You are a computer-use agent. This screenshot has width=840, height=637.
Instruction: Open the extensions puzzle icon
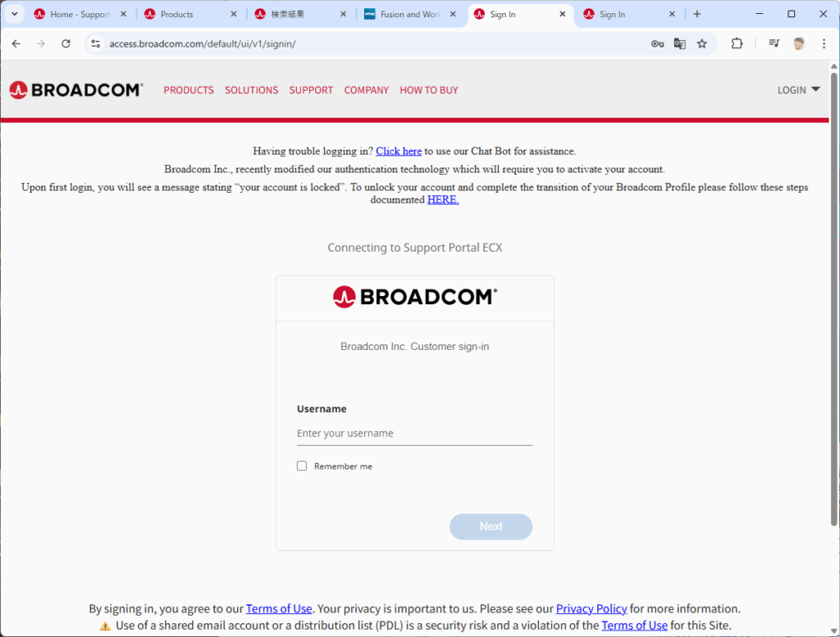pyautogui.click(x=737, y=44)
